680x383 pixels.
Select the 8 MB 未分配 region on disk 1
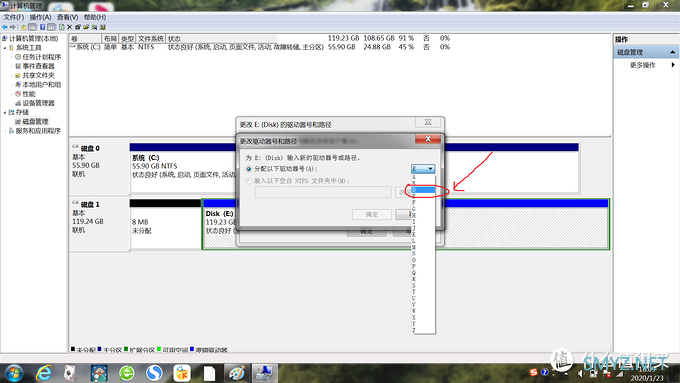point(165,226)
